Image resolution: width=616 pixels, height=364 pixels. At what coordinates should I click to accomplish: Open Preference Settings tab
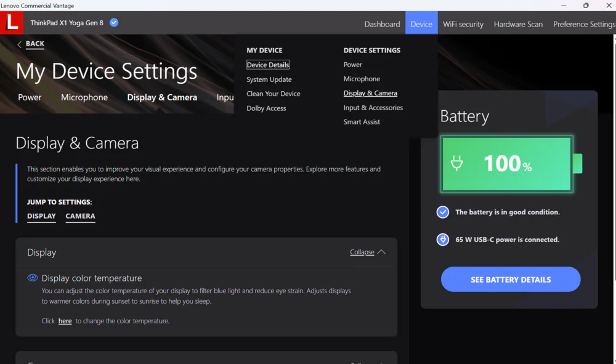584,24
